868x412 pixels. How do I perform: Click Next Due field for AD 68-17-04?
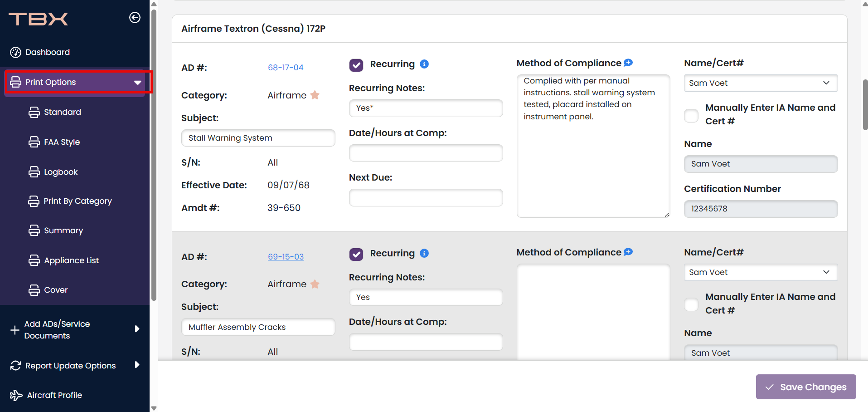pos(426,198)
